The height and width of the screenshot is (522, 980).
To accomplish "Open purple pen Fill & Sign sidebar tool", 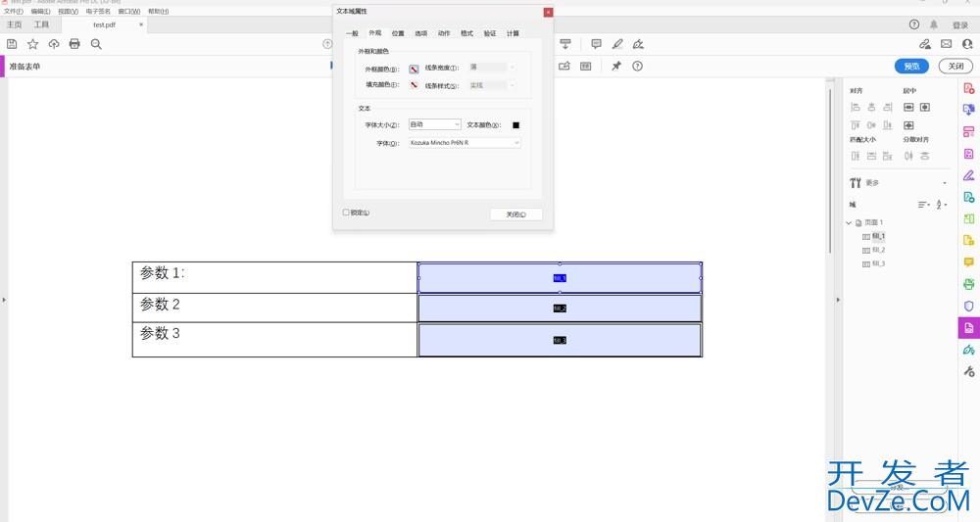I will [x=969, y=175].
